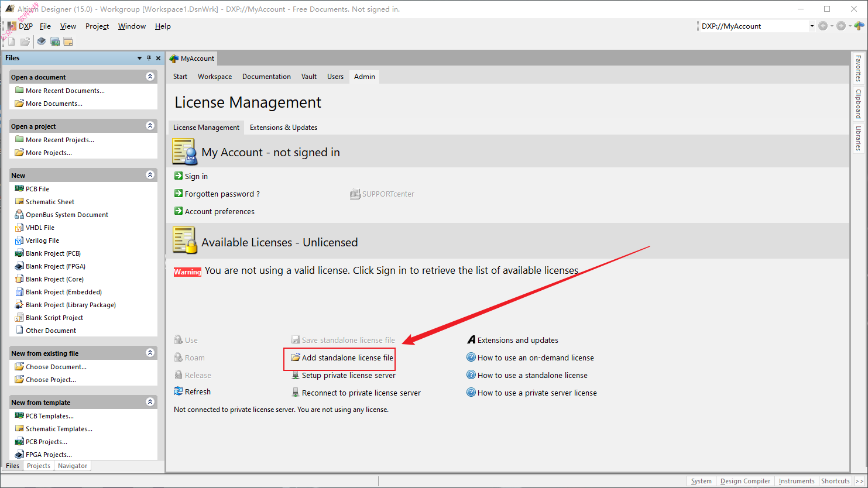The width and height of the screenshot is (868, 488).
Task: Click the Extensions and updates Altium icon
Action: (471, 340)
